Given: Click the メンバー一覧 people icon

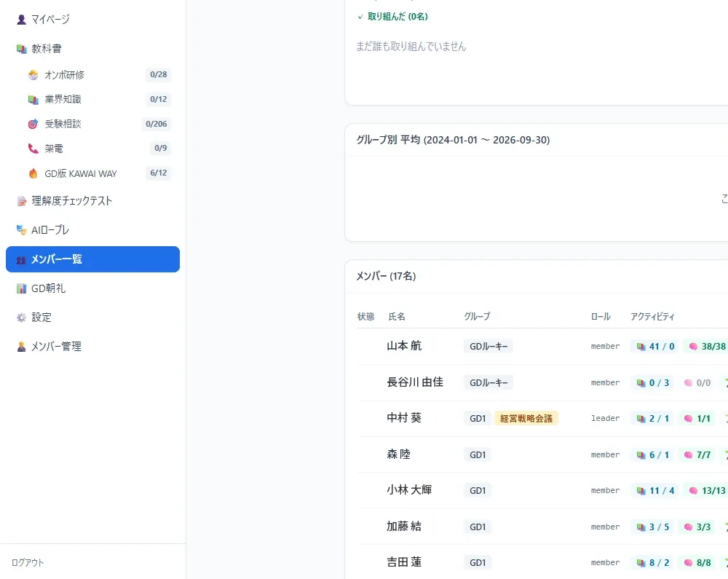Looking at the screenshot, I should coord(21,259).
